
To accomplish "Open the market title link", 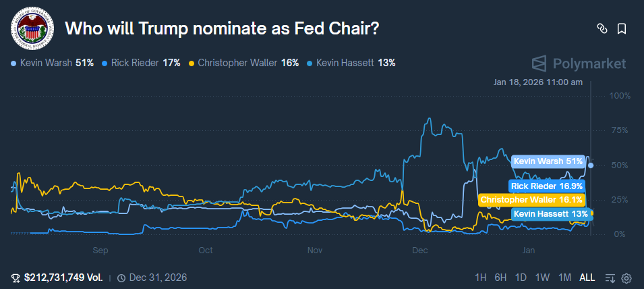I will point(221,28).
